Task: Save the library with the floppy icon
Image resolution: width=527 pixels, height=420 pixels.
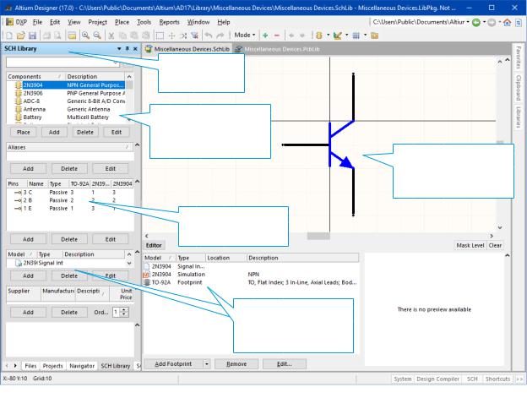Action: click(x=32, y=35)
